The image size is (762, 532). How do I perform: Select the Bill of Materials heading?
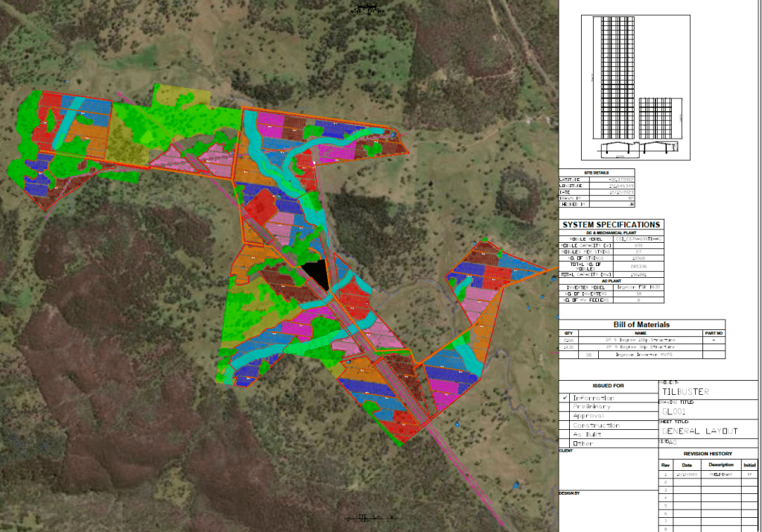pos(641,324)
